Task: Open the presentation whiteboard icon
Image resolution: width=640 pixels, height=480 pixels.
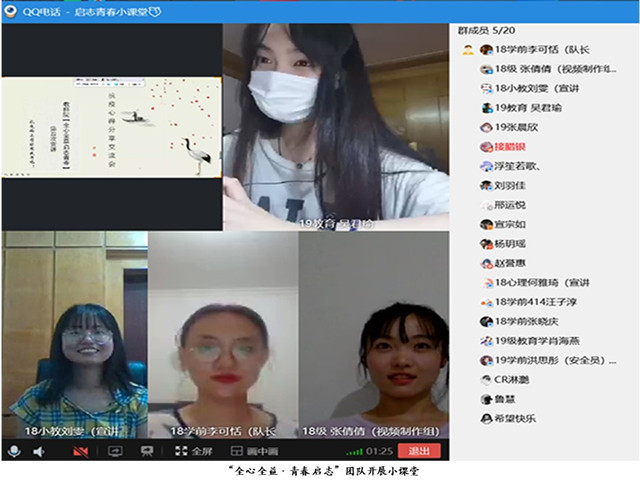Action: [x=147, y=452]
